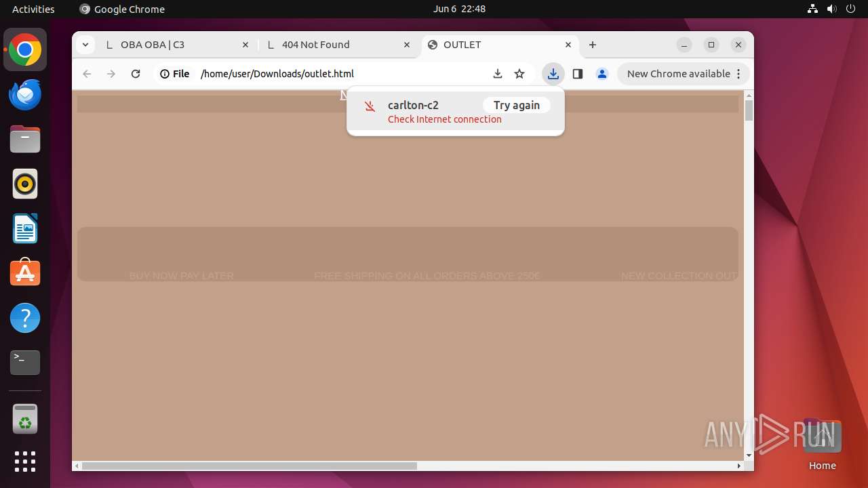Maximize the Chrome window

(711, 45)
